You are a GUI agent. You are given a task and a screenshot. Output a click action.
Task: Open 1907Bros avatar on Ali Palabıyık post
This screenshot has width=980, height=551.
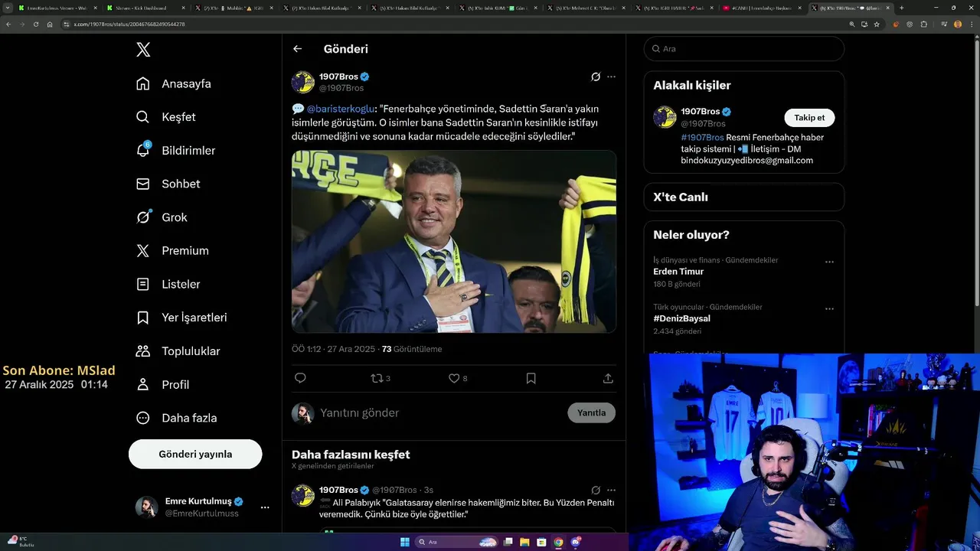pyautogui.click(x=303, y=495)
